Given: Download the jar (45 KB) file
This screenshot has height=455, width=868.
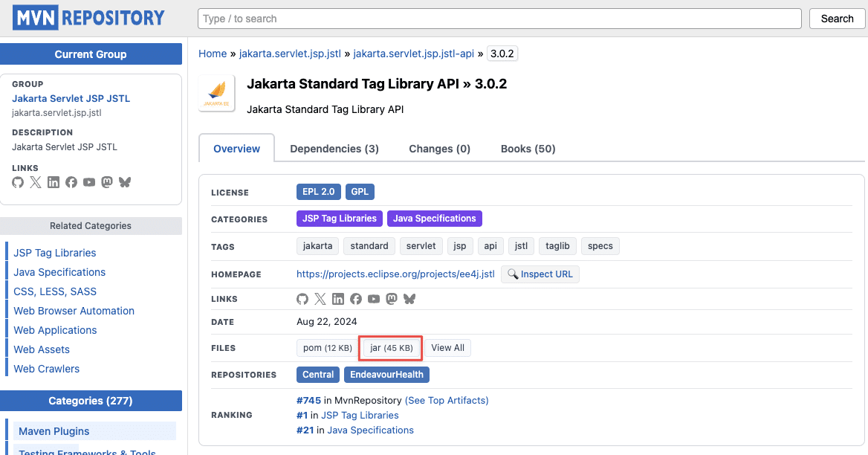Looking at the screenshot, I should pos(391,348).
